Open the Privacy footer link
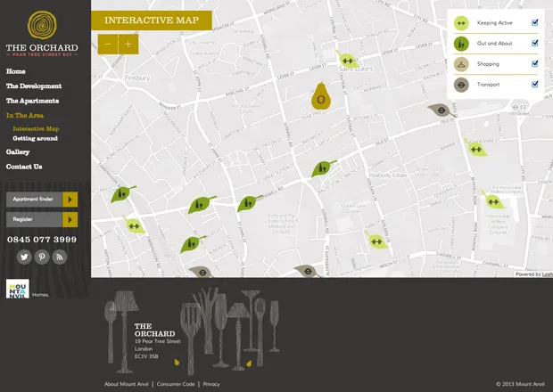553x392 pixels. coord(211,384)
